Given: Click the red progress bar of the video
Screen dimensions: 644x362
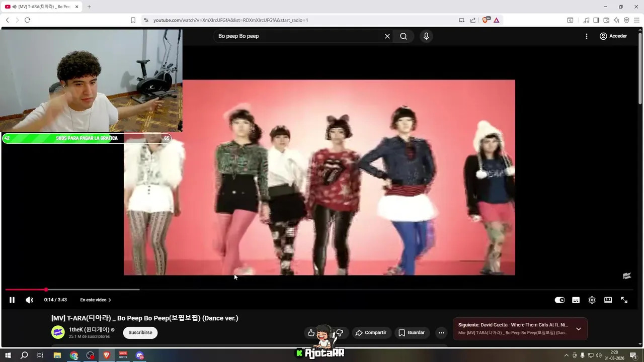Looking at the screenshot, I should (26, 290).
